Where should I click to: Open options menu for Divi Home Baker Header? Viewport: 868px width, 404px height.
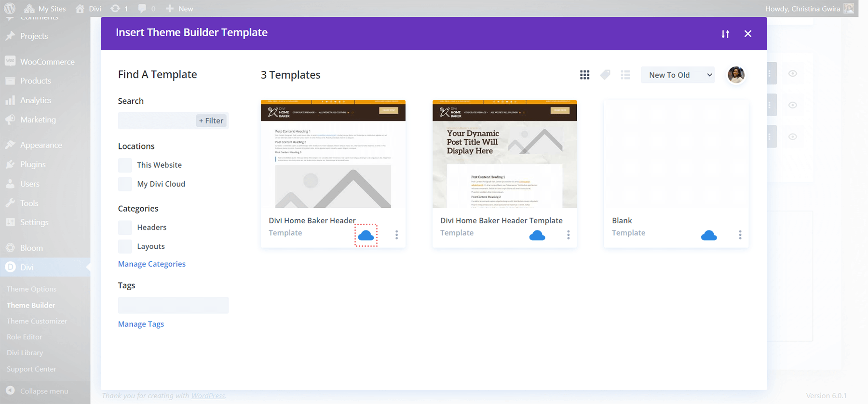pyautogui.click(x=397, y=235)
